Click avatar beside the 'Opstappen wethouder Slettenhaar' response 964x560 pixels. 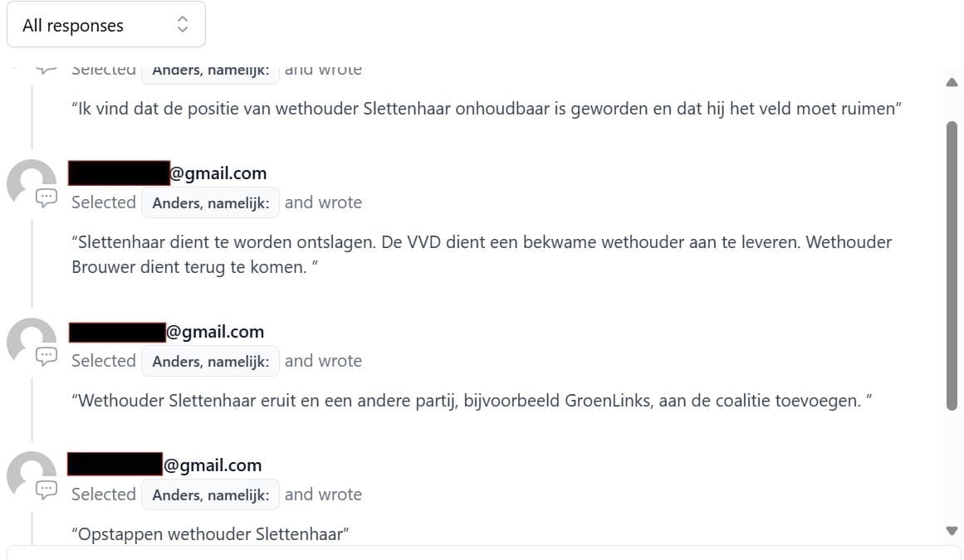(x=29, y=474)
